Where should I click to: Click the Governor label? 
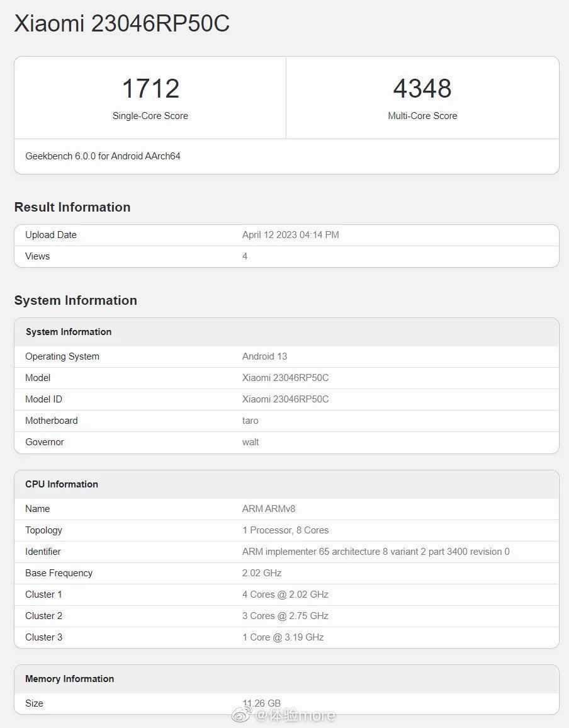coord(45,442)
